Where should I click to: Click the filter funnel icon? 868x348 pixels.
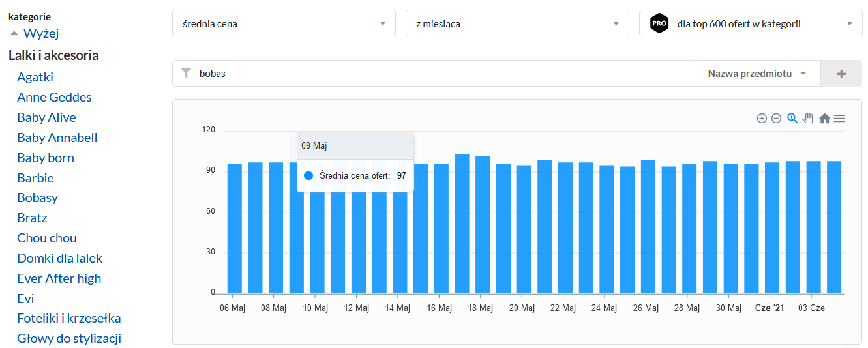coord(186,74)
